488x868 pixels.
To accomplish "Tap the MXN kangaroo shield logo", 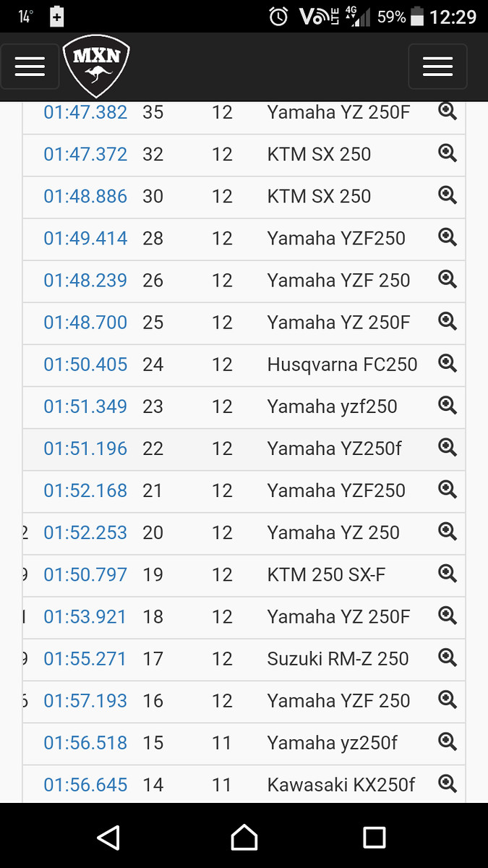I will click(x=96, y=67).
